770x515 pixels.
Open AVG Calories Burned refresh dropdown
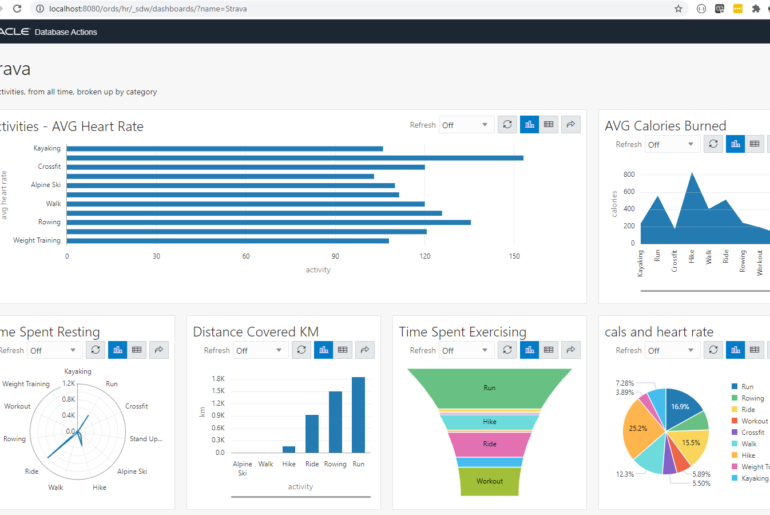(671, 144)
